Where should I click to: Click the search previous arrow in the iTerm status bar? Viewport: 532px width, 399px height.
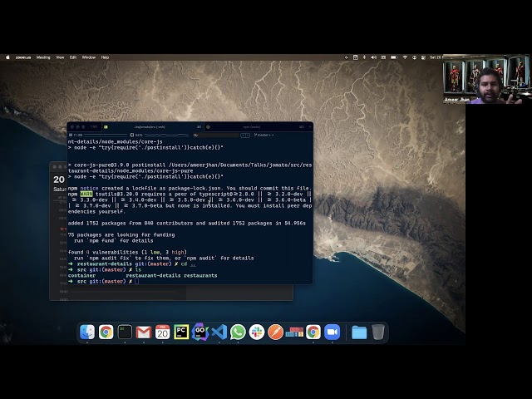pos(243,135)
